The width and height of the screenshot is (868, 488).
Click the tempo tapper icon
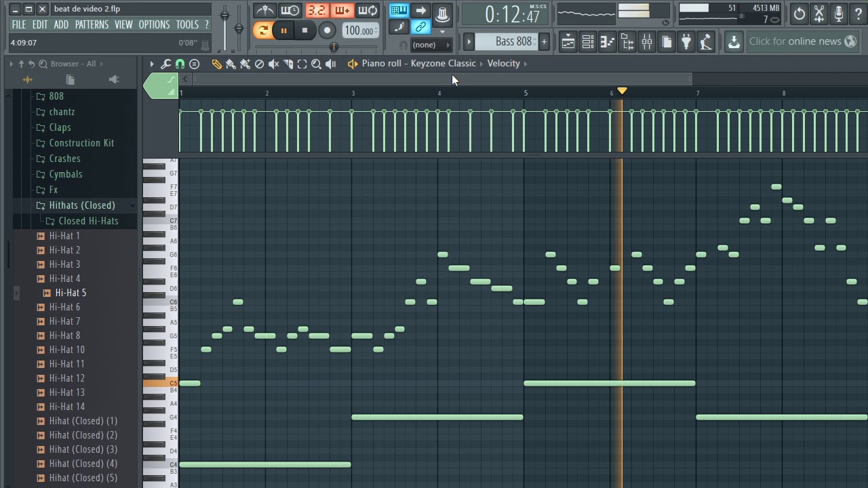point(706,42)
